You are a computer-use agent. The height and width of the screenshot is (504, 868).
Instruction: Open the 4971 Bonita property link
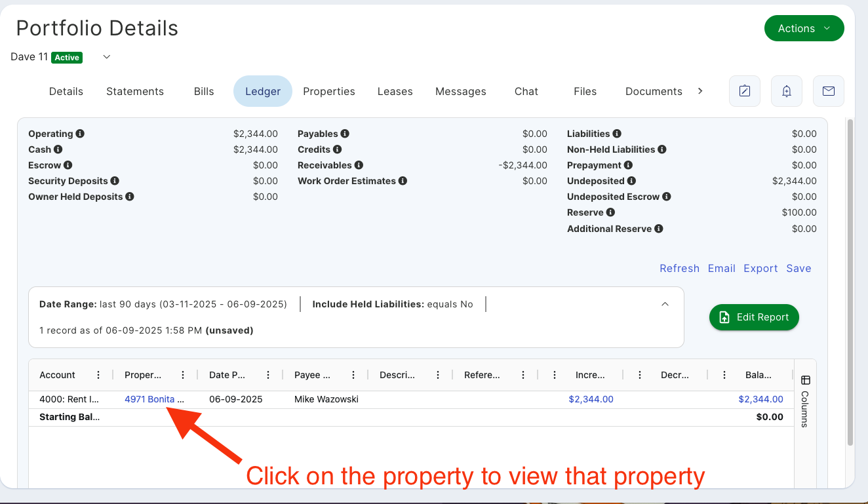(x=154, y=399)
